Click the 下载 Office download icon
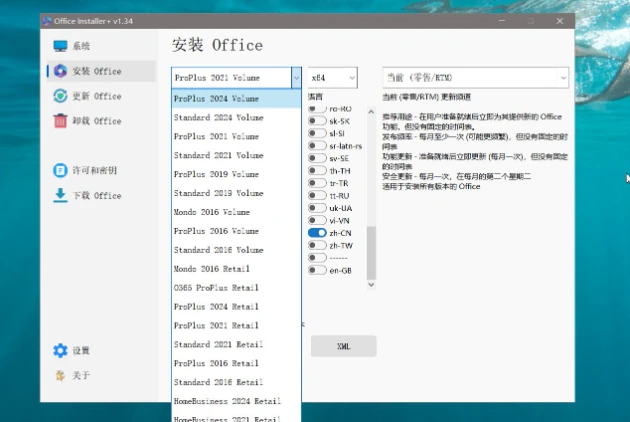This screenshot has width=630, height=422. click(x=61, y=196)
